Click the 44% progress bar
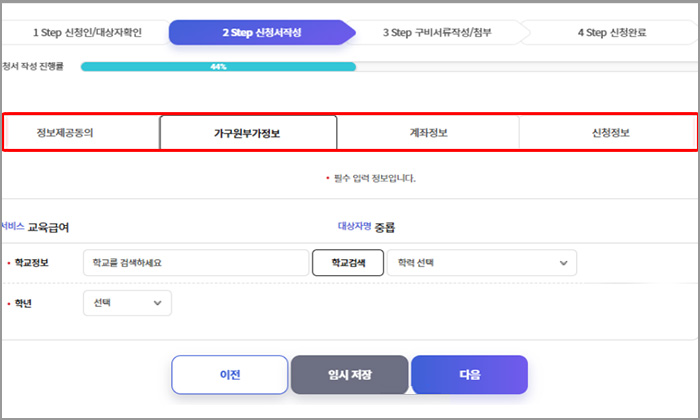Image resolution: width=700 pixels, height=420 pixels. 218,67
